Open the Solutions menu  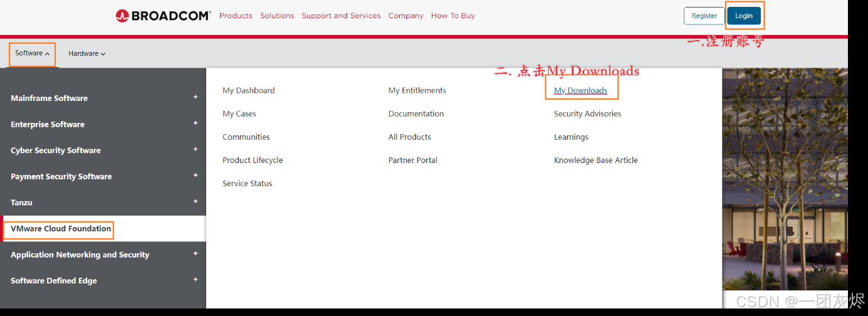click(x=277, y=16)
